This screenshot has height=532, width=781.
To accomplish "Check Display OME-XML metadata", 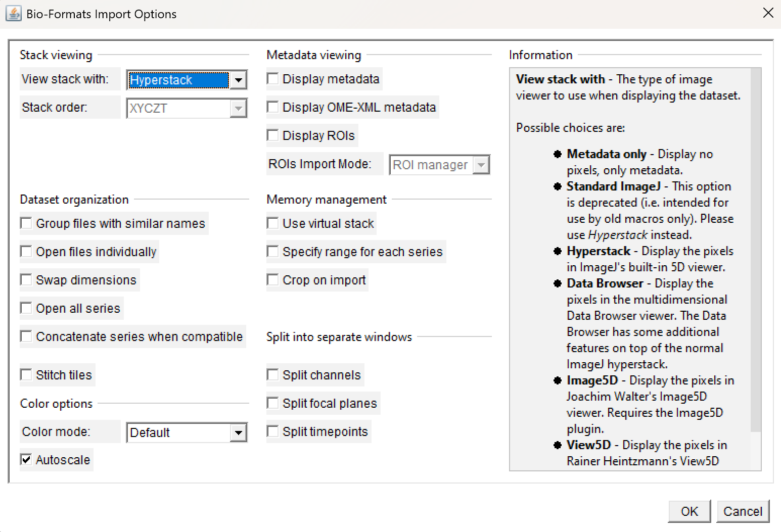I will pos(272,107).
